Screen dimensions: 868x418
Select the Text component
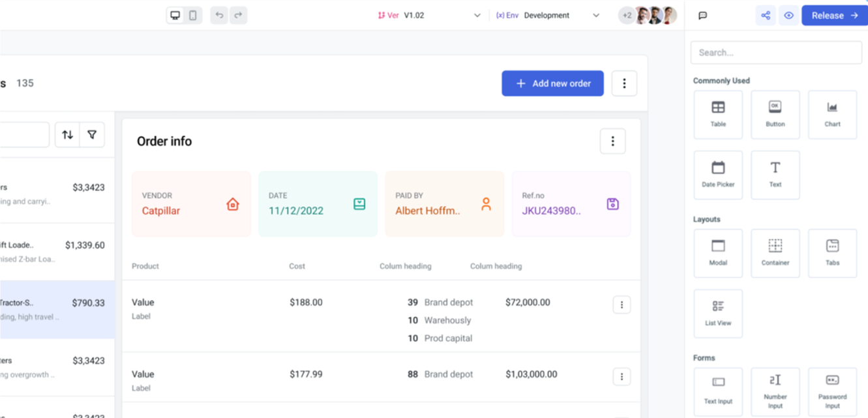(x=775, y=175)
